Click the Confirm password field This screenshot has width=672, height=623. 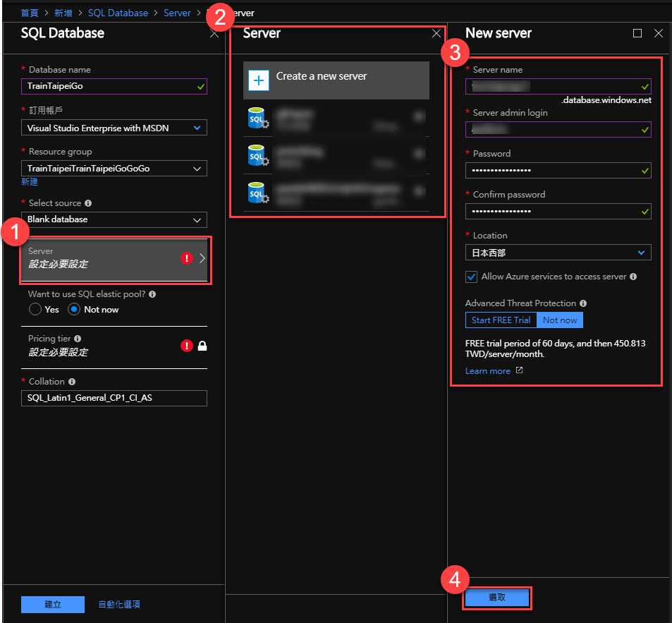(558, 212)
